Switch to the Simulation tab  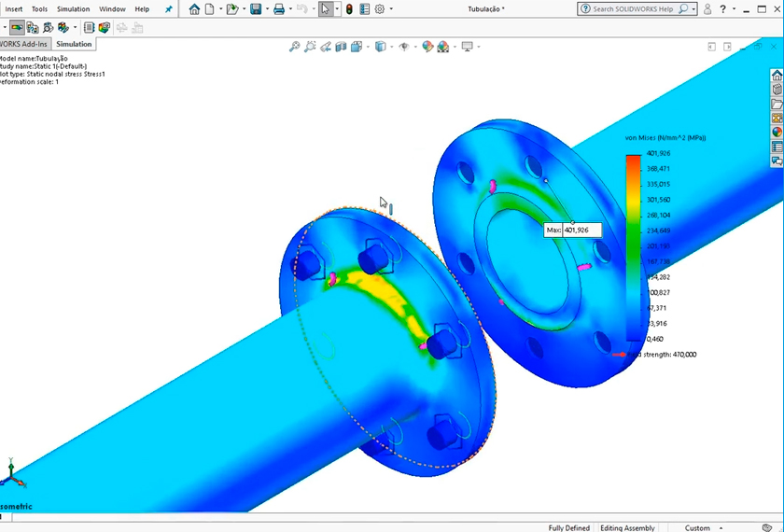[x=74, y=44]
